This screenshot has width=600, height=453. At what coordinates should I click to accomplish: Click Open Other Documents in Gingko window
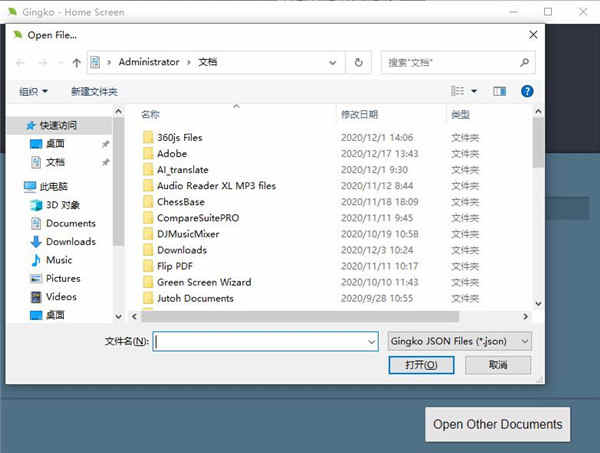[497, 424]
